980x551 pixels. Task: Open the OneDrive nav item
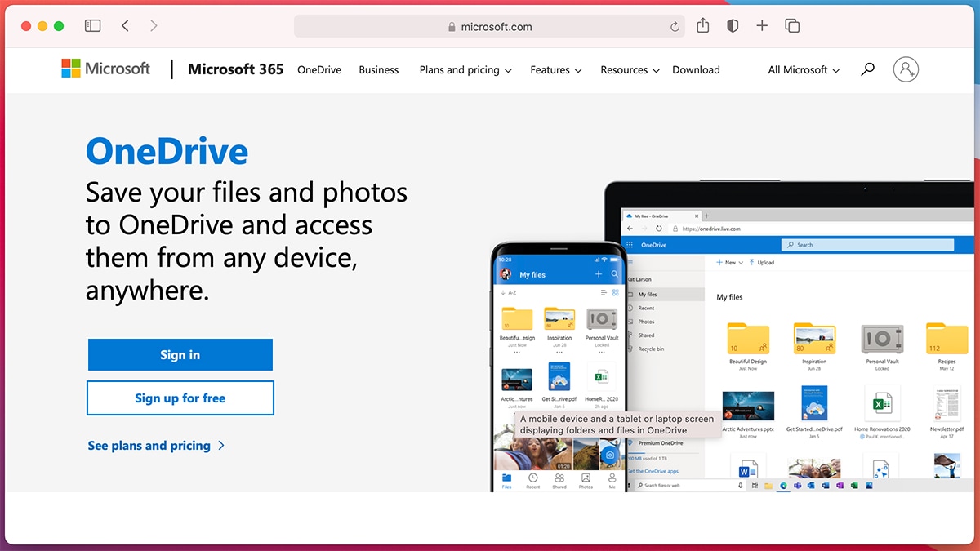(319, 70)
